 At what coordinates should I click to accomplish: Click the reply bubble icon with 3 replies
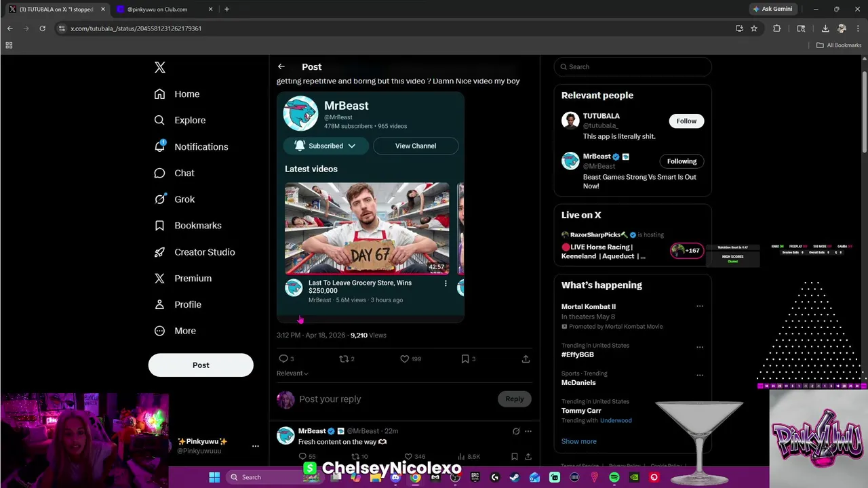point(283,359)
